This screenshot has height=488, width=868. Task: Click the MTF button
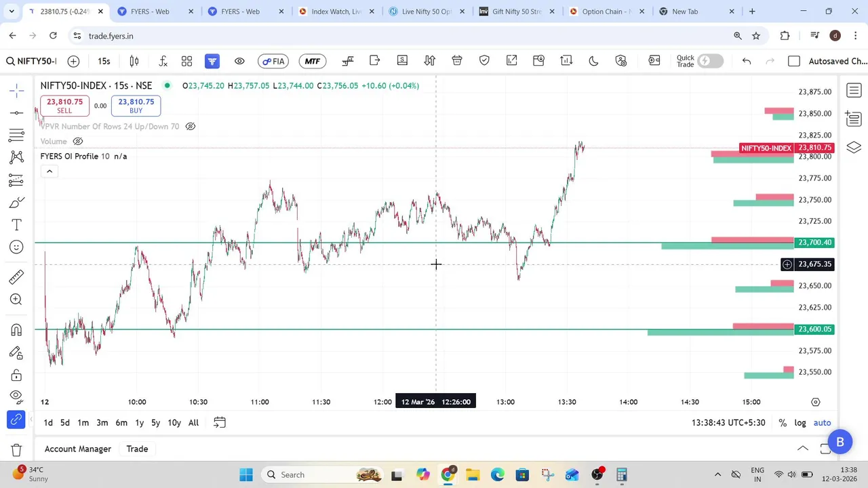pos(312,61)
